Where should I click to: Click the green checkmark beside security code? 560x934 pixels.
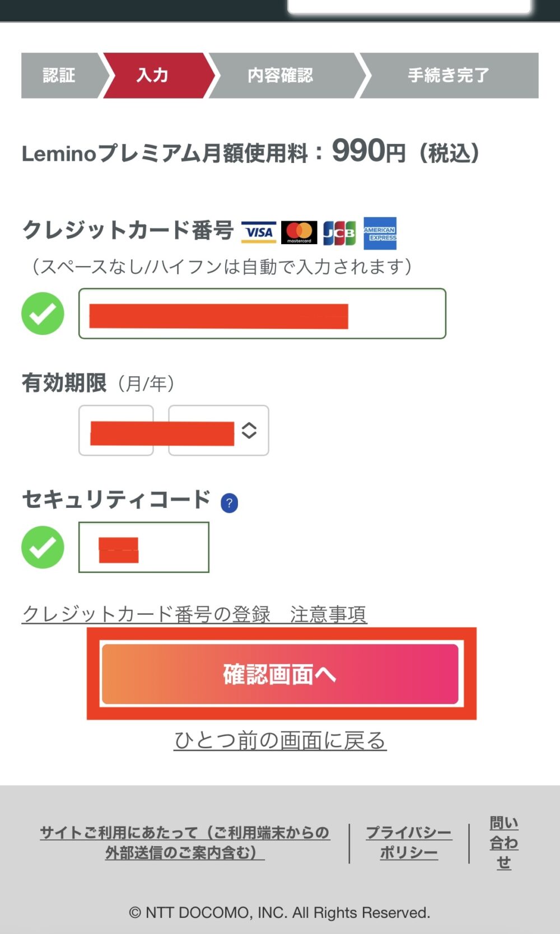(x=43, y=547)
